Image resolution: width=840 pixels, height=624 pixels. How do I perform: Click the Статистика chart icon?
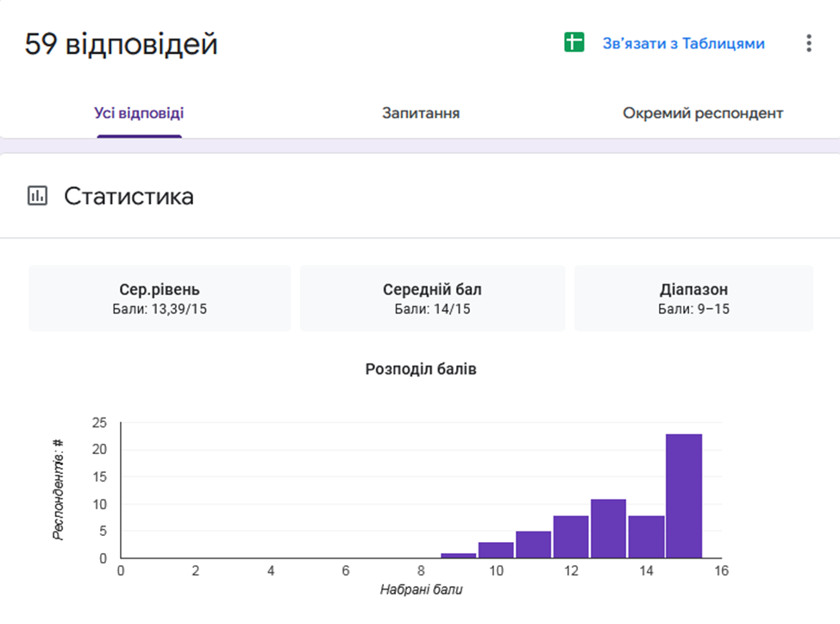point(37,197)
